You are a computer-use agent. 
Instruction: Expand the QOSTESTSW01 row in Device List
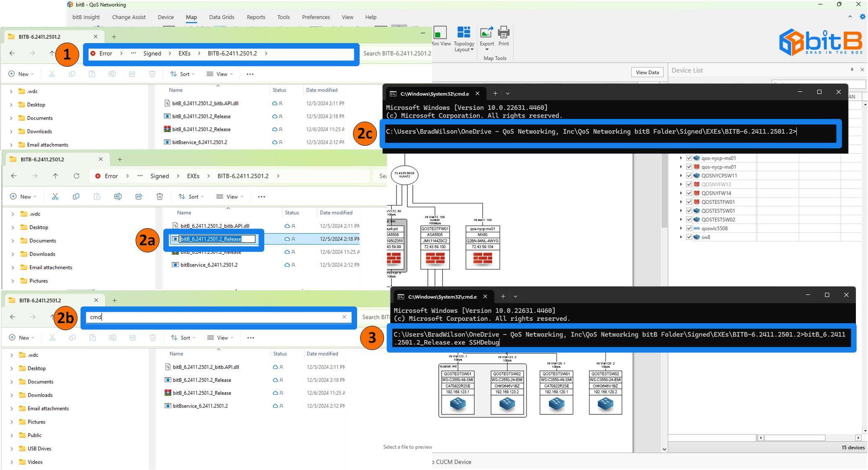pyautogui.click(x=681, y=211)
